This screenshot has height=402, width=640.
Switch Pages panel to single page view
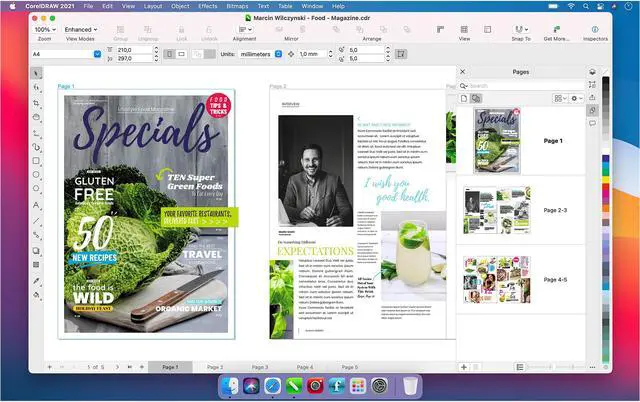[464, 98]
